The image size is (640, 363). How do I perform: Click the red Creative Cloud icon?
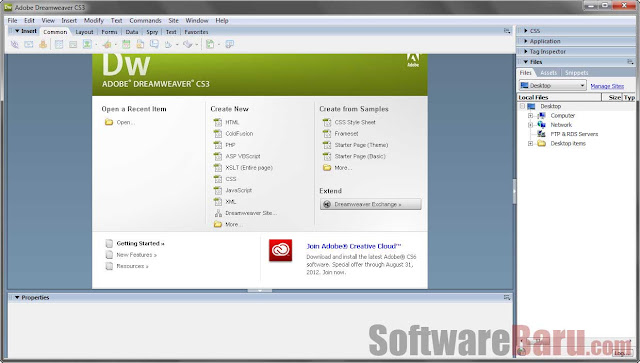280,250
